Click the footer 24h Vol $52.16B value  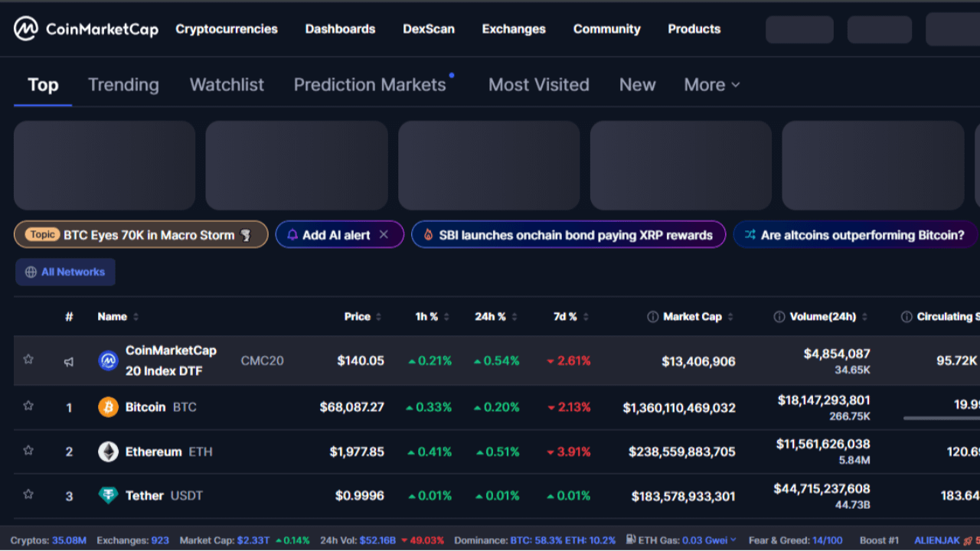pos(377,540)
